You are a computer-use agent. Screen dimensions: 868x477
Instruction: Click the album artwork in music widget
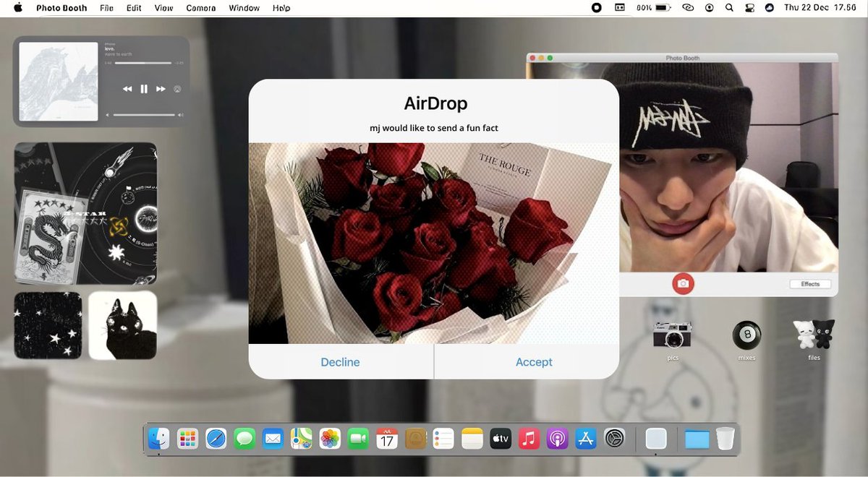pyautogui.click(x=59, y=82)
